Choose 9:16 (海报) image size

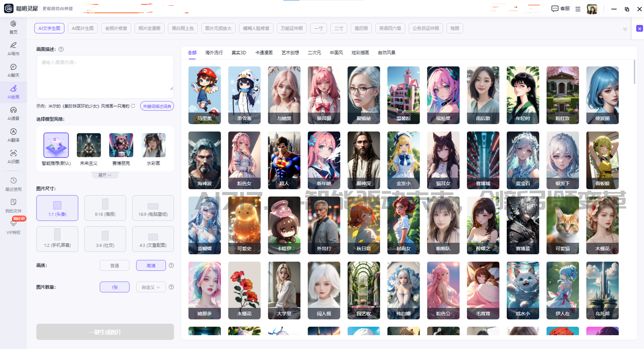tap(105, 208)
